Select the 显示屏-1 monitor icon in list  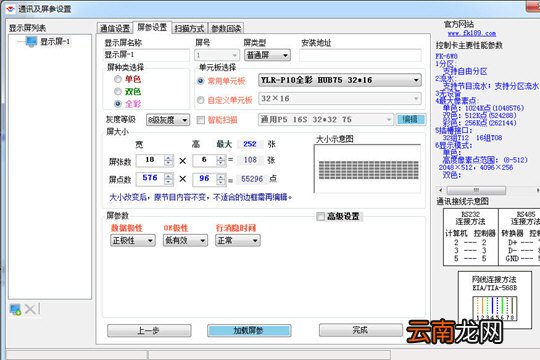click(x=31, y=42)
